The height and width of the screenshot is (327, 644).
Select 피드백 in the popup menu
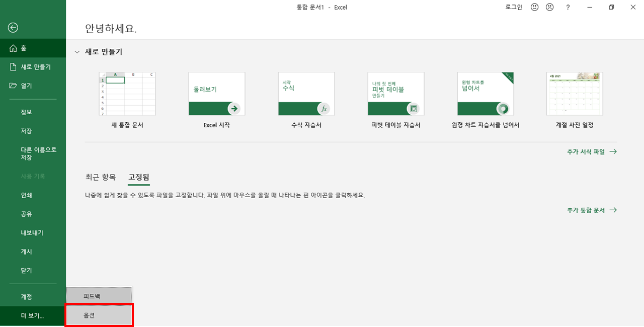99,296
